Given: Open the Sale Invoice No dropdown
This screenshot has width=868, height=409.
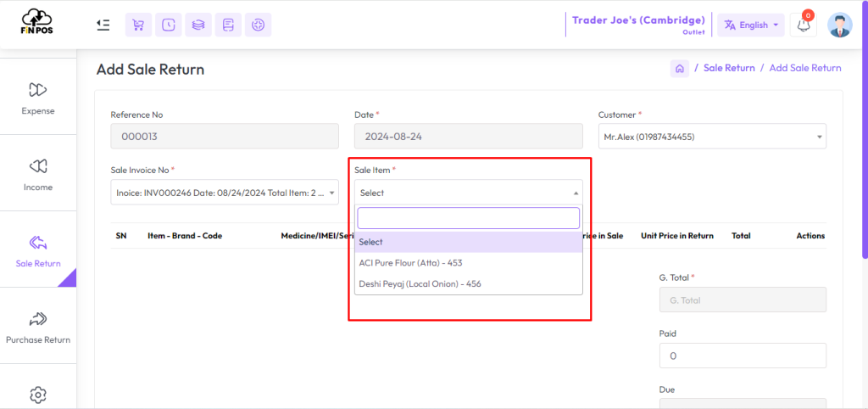Looking at the screenshot, I should pyautogui.click(x=225, y=193).
